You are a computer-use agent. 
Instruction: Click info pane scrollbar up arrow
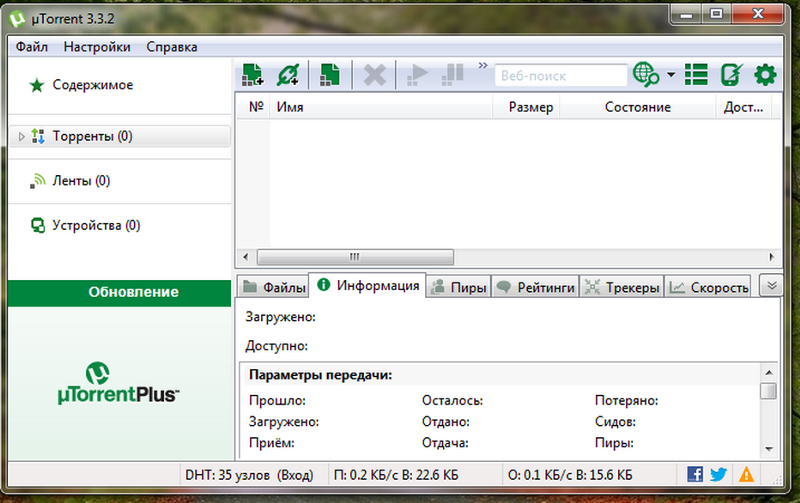pos(768,373)
